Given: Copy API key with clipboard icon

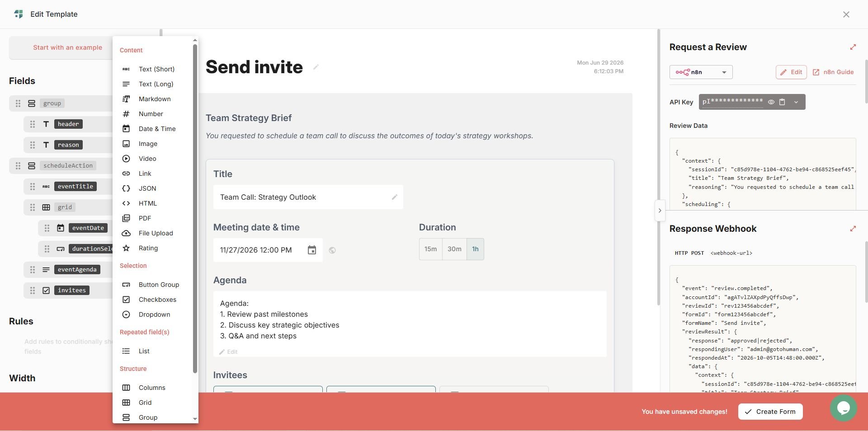Looking at the screenshot, I should pos(782,102).
